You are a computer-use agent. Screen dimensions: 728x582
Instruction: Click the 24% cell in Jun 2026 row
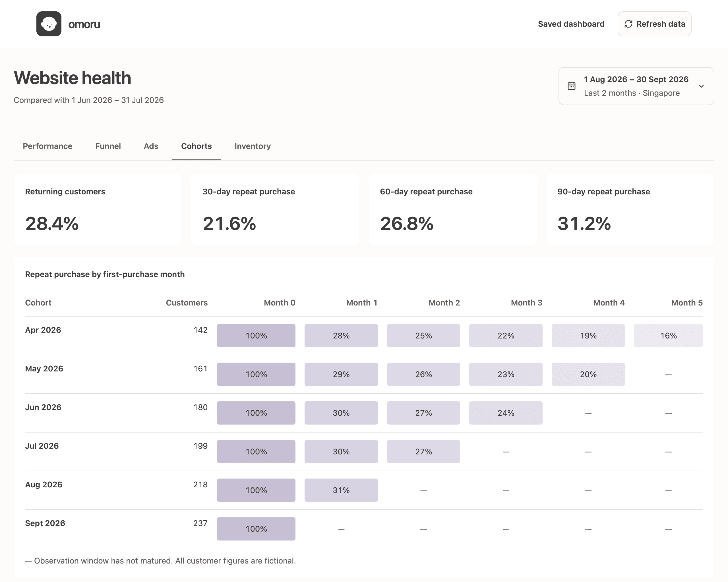point(506,413)
